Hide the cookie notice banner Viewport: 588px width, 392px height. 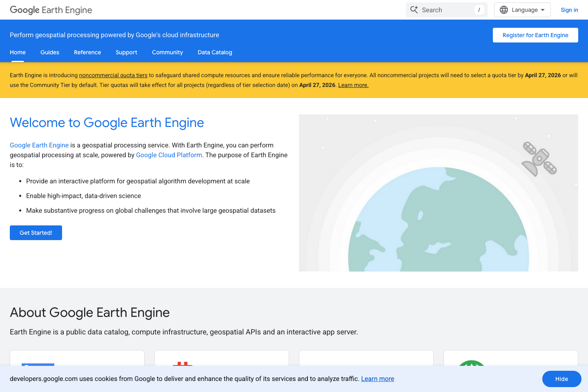click(561, 379)
